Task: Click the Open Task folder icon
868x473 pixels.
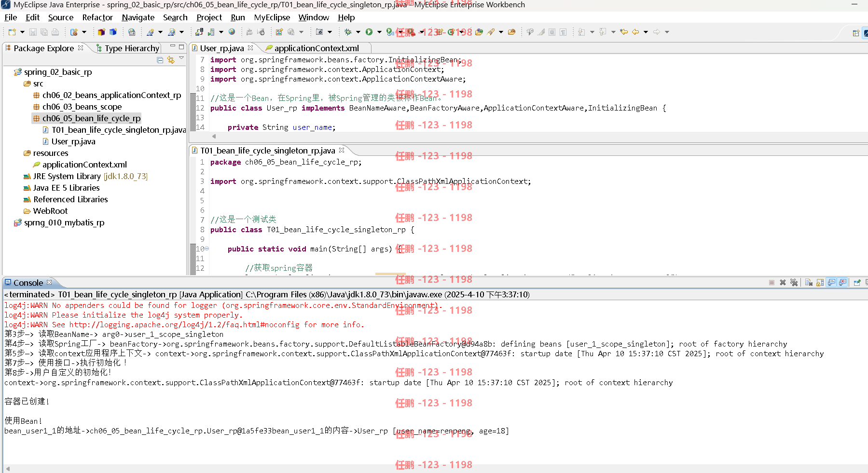Action: pos(511,32)
